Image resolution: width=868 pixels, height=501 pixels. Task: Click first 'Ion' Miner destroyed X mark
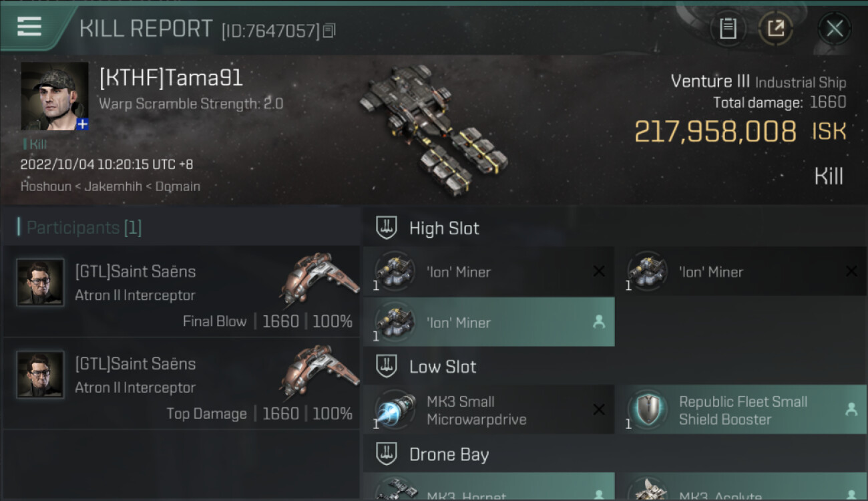(x=599, y=271)
